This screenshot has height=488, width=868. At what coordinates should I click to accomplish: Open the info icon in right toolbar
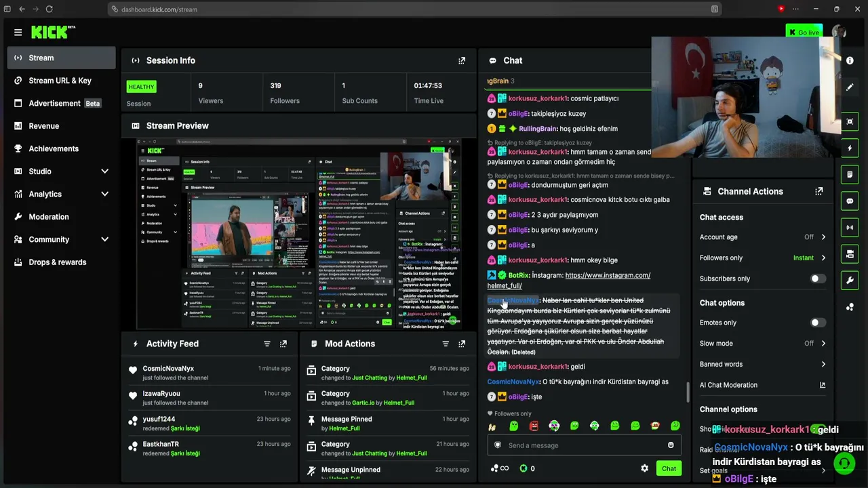tap(850, 60)
